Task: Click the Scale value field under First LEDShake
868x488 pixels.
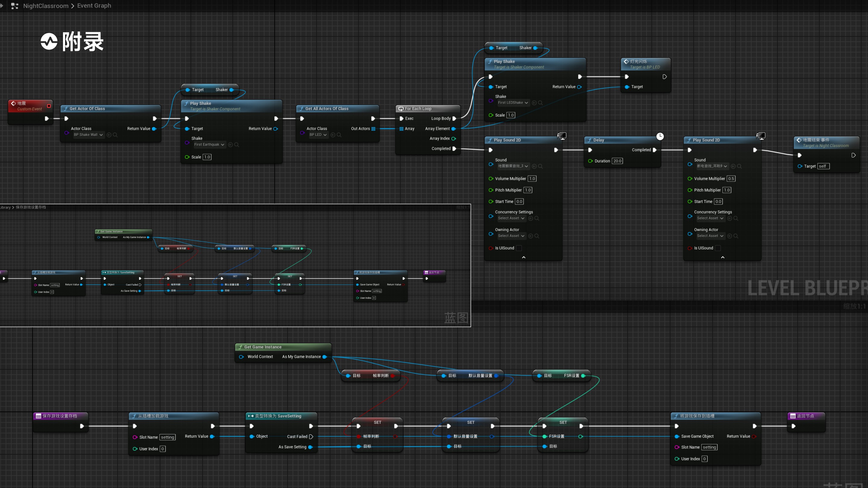Action: (x=511, y=115)
